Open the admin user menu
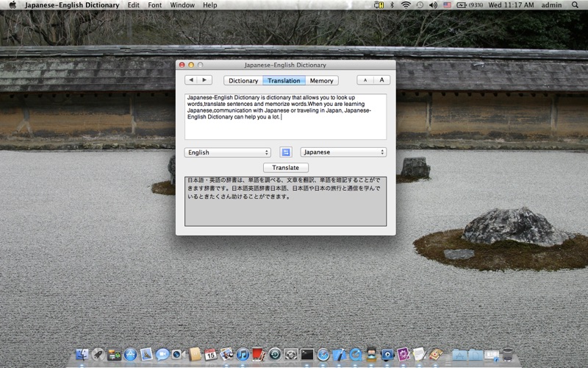This screenshot has height=368, width=588. point(551,5)
